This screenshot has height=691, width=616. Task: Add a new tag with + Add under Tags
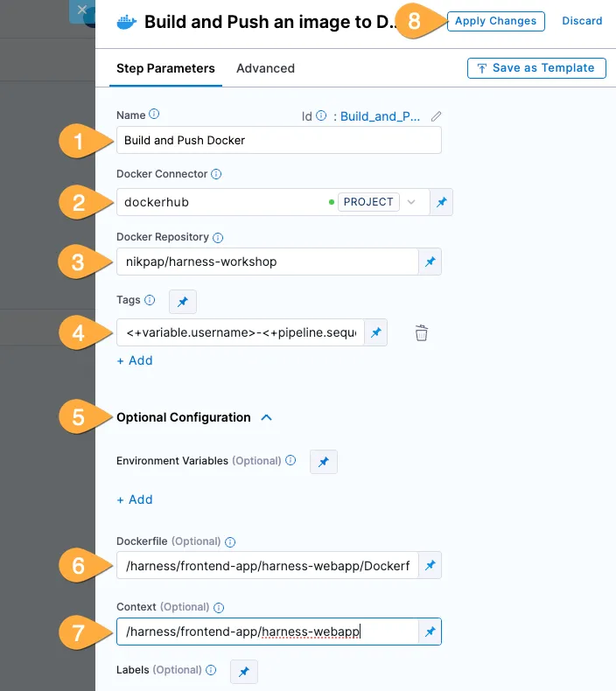135,360
